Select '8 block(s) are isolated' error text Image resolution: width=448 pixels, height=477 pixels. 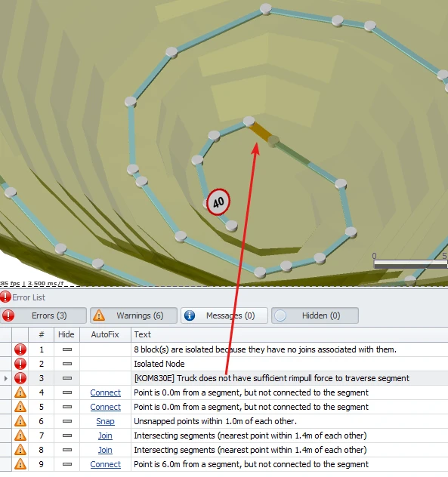(265, 349)
